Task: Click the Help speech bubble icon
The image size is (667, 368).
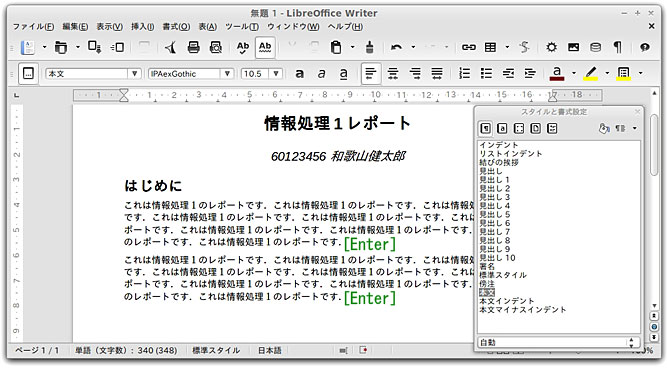Action: pos(645,47)
